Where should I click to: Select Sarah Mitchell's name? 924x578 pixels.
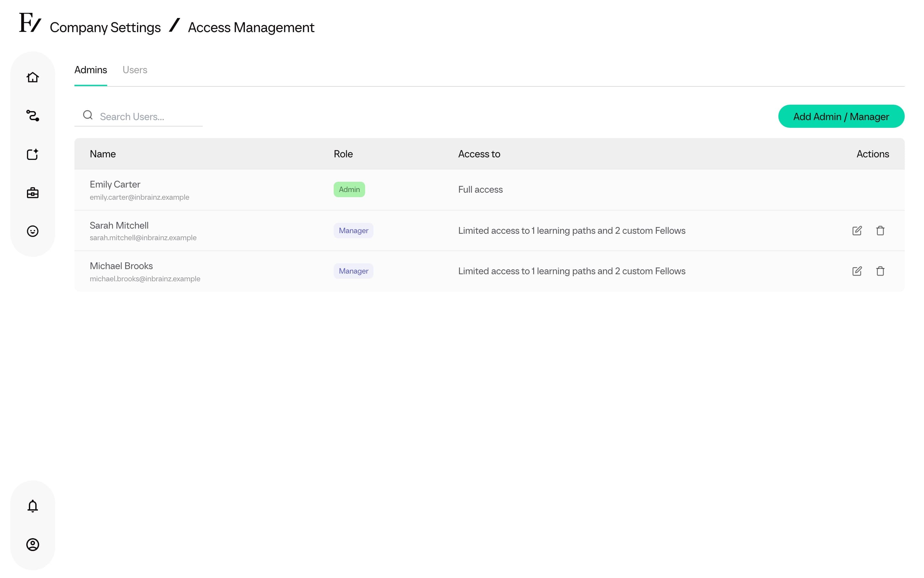click(119, 225)
